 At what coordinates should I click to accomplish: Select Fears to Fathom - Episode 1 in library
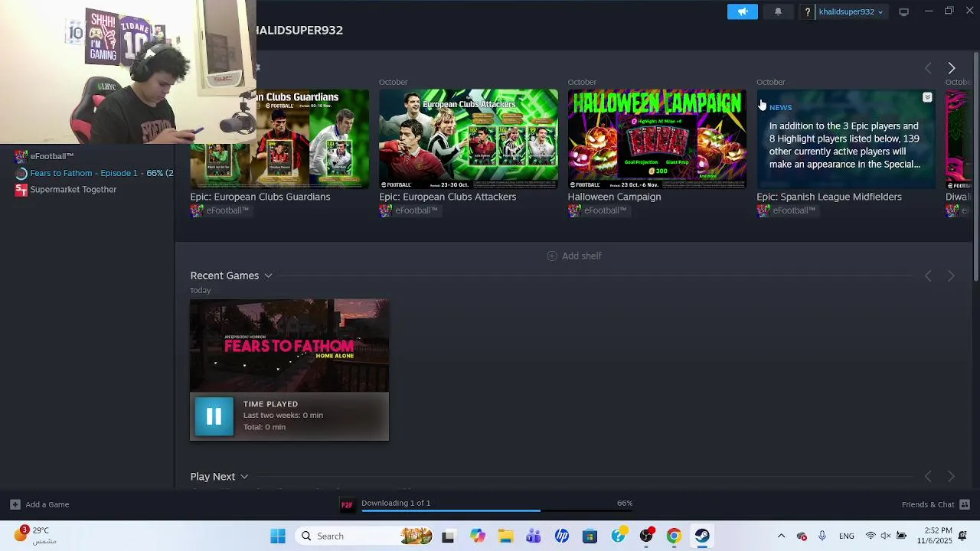pyautogui.click(x=102, y=173)
